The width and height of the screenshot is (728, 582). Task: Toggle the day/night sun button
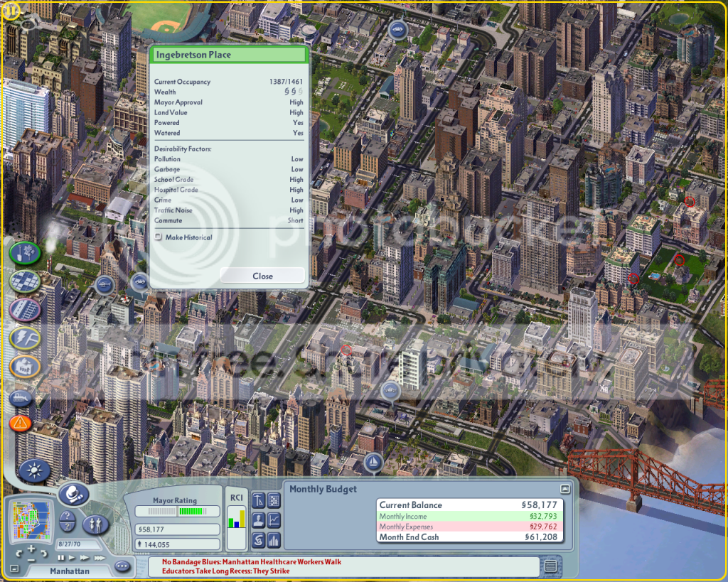coord(34,470)
